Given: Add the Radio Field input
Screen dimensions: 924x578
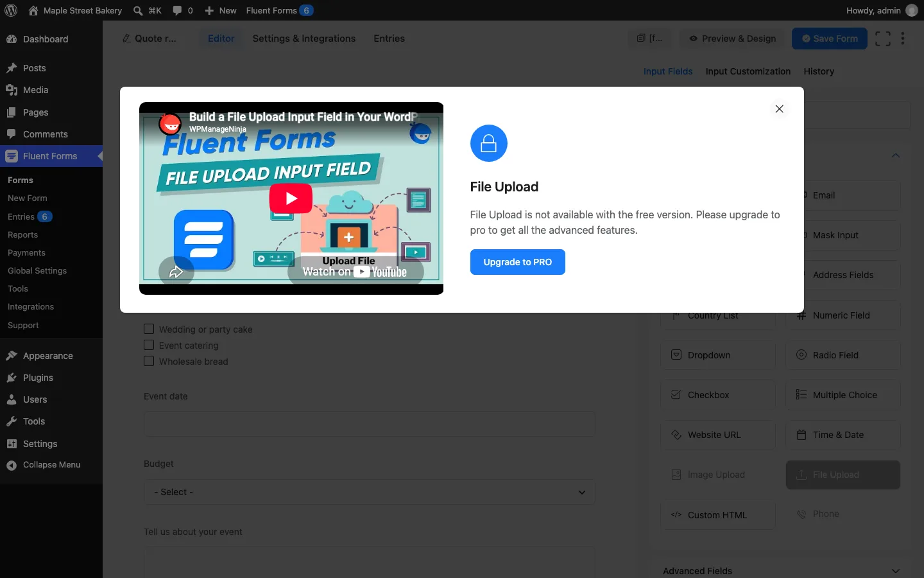Looking at the screenshot, I should 843,355.
